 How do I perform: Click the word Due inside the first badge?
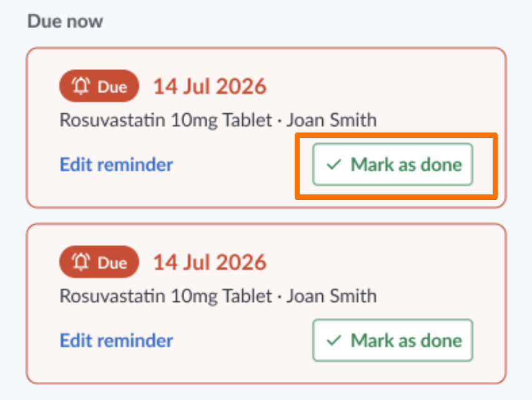point(112,87)
